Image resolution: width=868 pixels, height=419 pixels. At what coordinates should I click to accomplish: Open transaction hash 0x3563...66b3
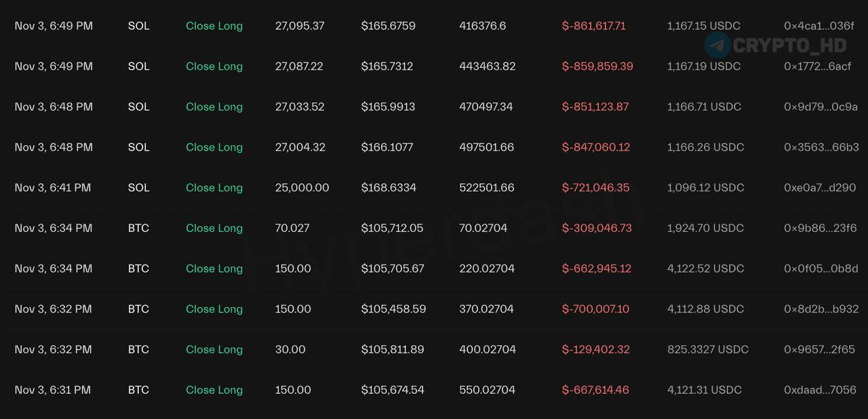coord(822,147)
